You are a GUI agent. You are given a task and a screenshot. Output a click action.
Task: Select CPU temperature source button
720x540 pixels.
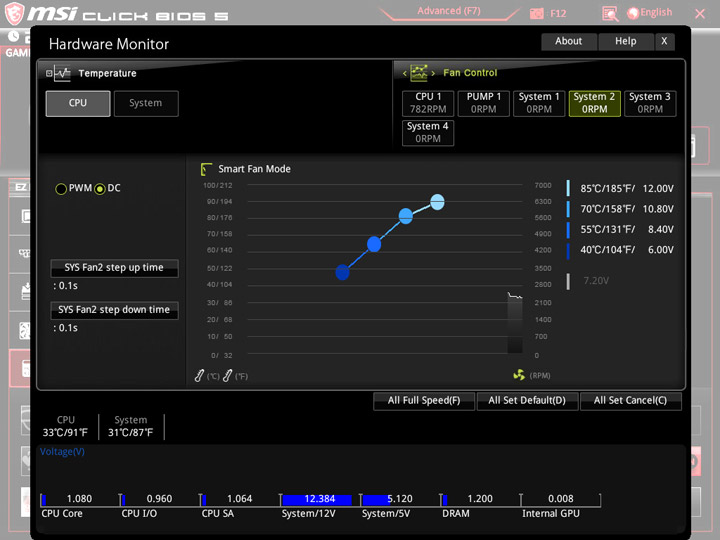pos(78,103)
